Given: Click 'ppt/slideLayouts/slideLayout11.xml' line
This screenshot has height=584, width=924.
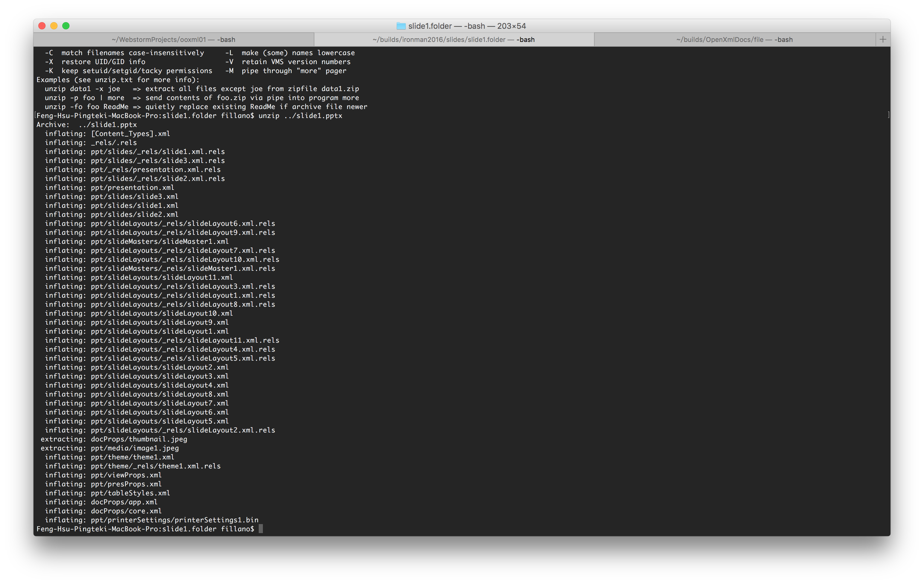Looking at the screenshot, I should pos(139,277).
